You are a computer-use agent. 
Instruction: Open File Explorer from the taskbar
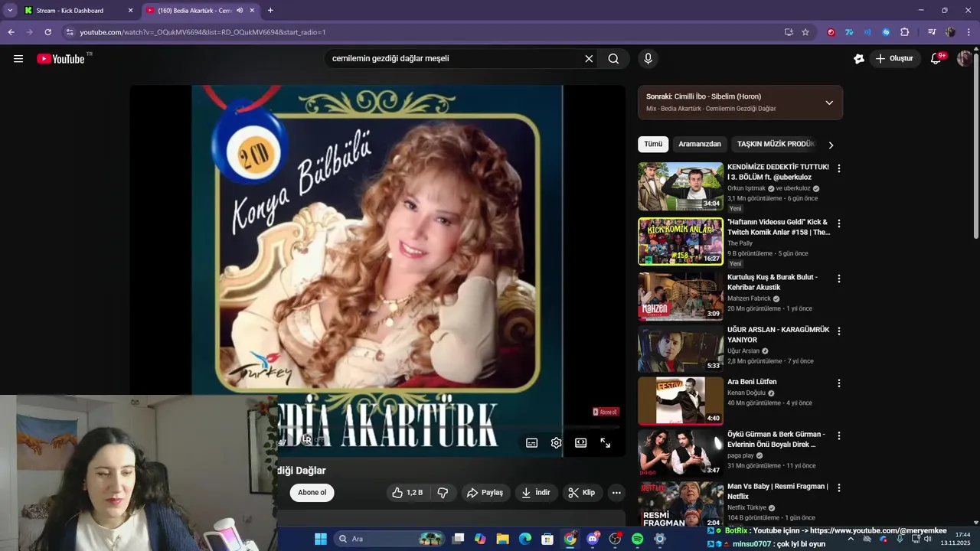click(x=503, y=539)
